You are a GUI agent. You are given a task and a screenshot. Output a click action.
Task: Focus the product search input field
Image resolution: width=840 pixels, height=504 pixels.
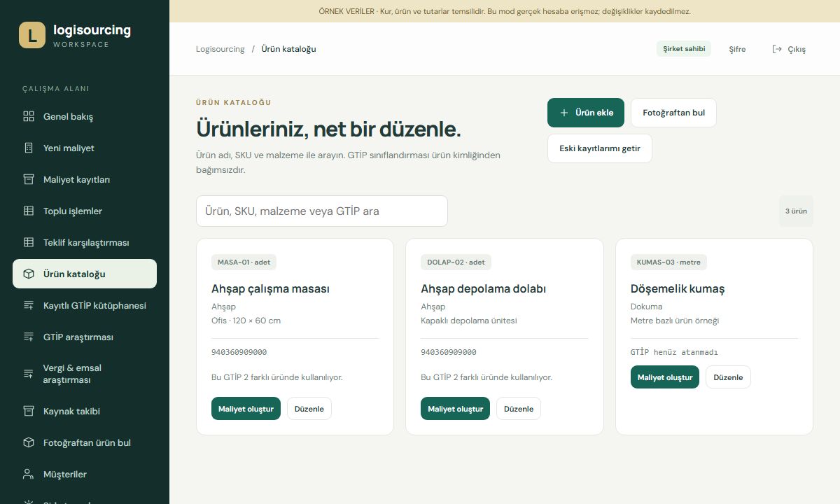point(322,211)
